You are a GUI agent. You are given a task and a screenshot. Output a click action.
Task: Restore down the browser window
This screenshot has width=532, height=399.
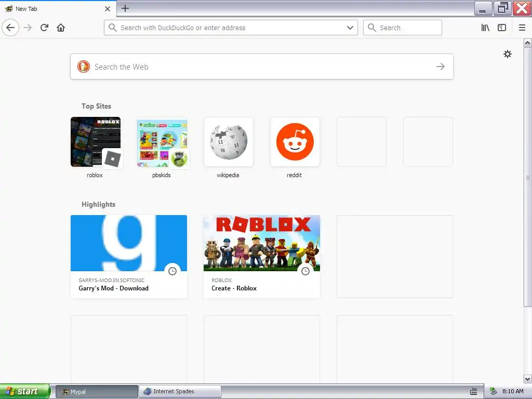point(502,8)
